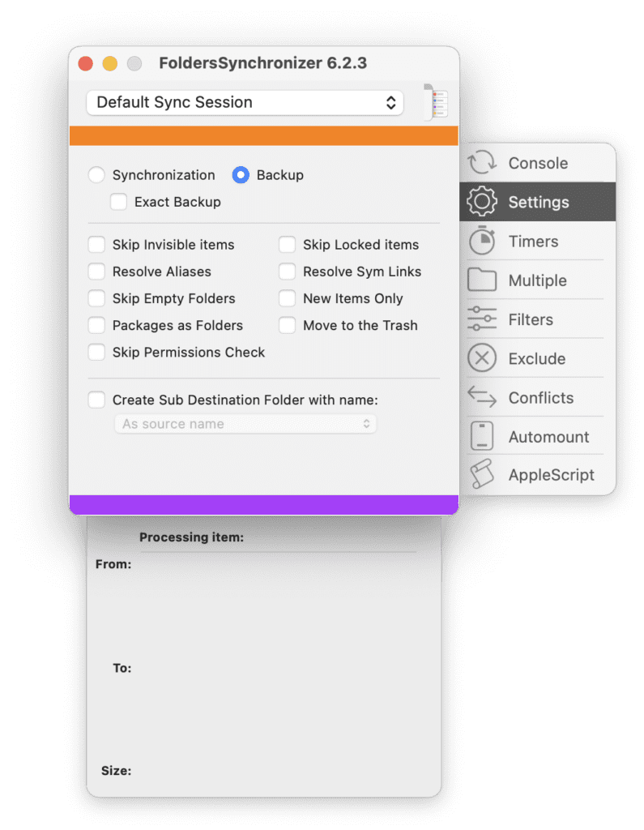Enable the Exact Backup checkbox
The image size is (644, 830).
click(x=118, y=202)
